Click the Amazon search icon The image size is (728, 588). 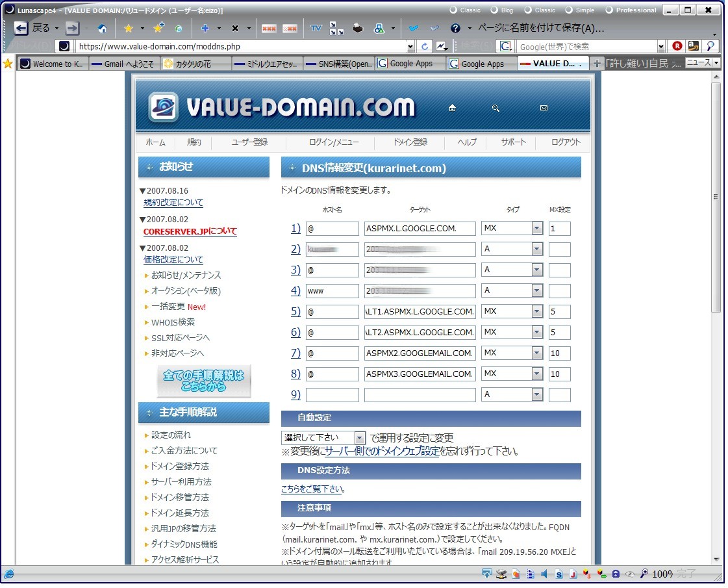(x=694, y=45)
